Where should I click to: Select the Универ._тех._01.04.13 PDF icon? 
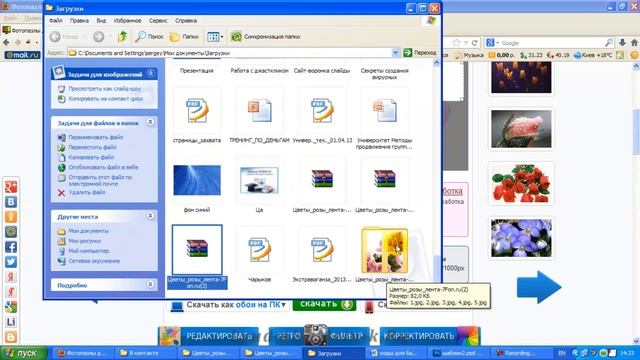(322, 111)
